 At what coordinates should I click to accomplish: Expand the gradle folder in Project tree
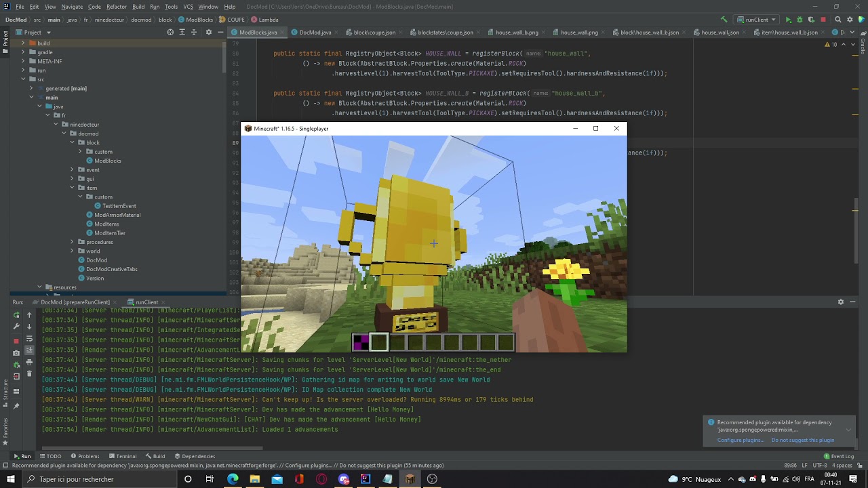click(x=22, y=52)
